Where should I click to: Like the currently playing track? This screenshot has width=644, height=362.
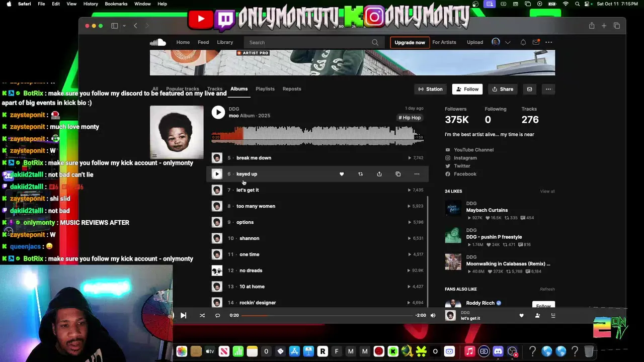pos(521,315)
